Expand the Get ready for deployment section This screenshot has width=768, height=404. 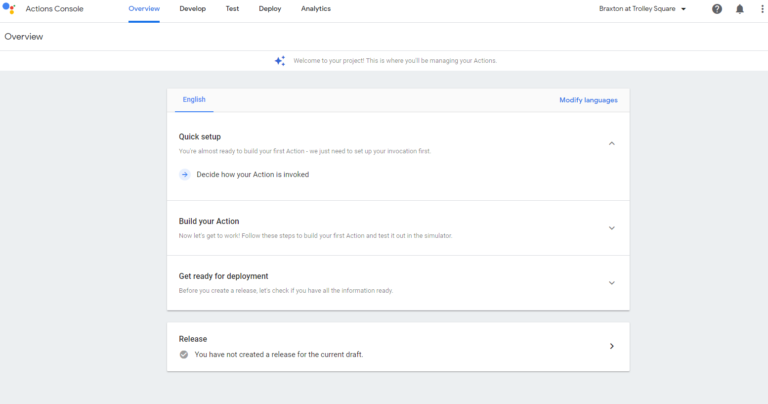611,283
